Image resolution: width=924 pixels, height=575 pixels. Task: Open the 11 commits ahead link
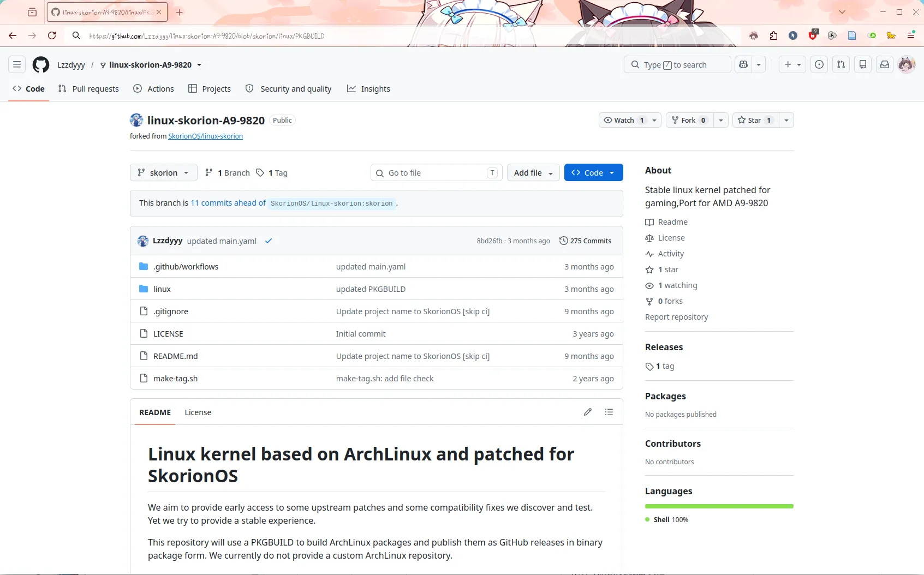coord(228,203)
